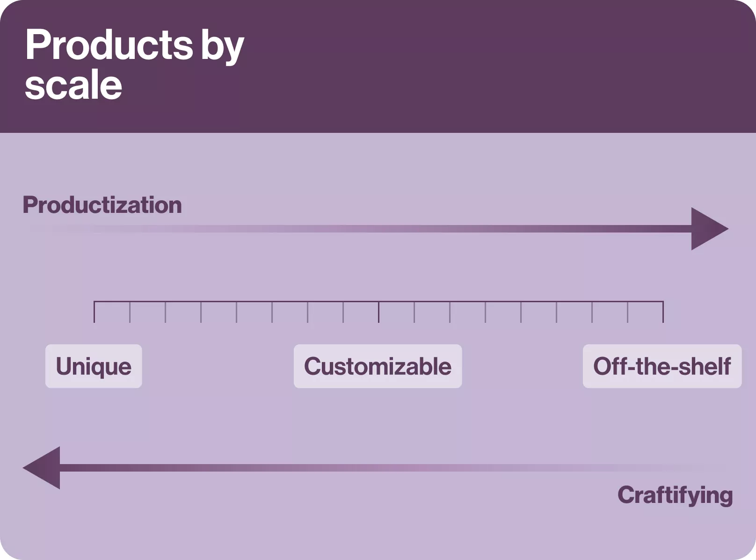Click the rightmost tick of the scale ruler

[x=663, y=312]
